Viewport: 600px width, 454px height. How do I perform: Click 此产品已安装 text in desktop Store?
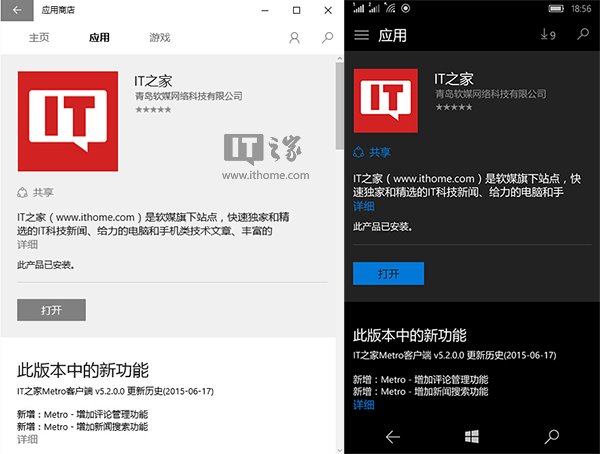point(46,265)
